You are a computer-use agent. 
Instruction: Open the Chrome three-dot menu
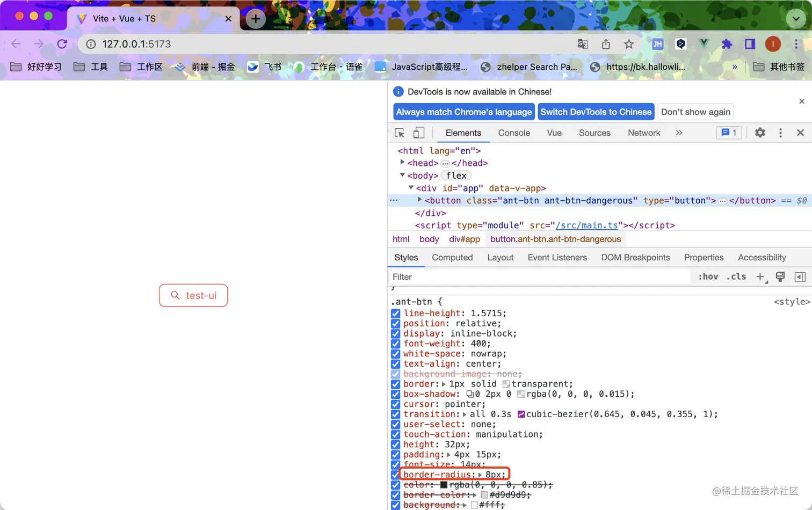[x=796, y=44]
